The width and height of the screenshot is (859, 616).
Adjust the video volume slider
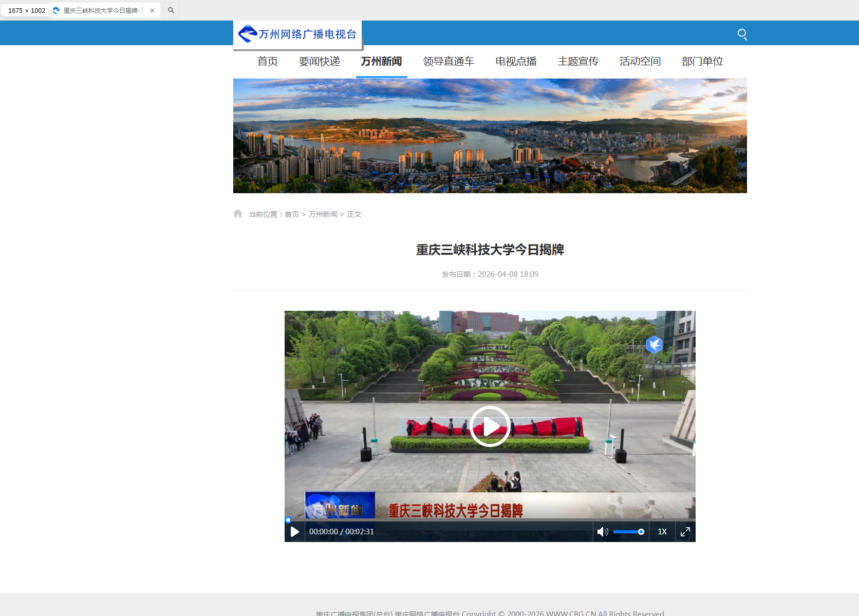[x=628, y=532]
